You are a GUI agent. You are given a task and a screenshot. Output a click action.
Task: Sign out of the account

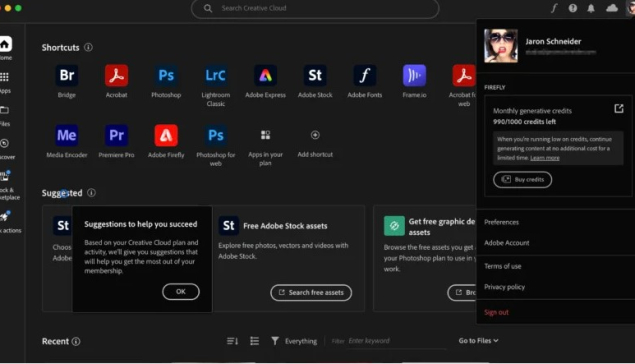[496, 313]
